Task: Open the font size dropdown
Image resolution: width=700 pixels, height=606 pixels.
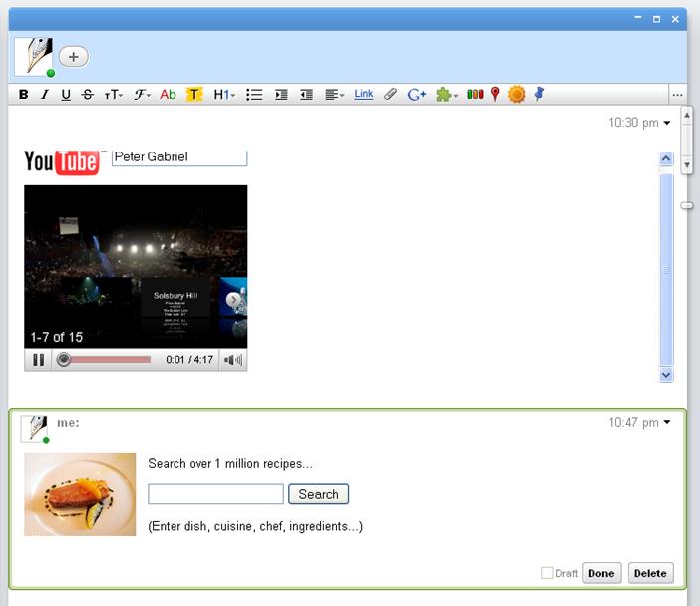Action: [x=114, y=95]
